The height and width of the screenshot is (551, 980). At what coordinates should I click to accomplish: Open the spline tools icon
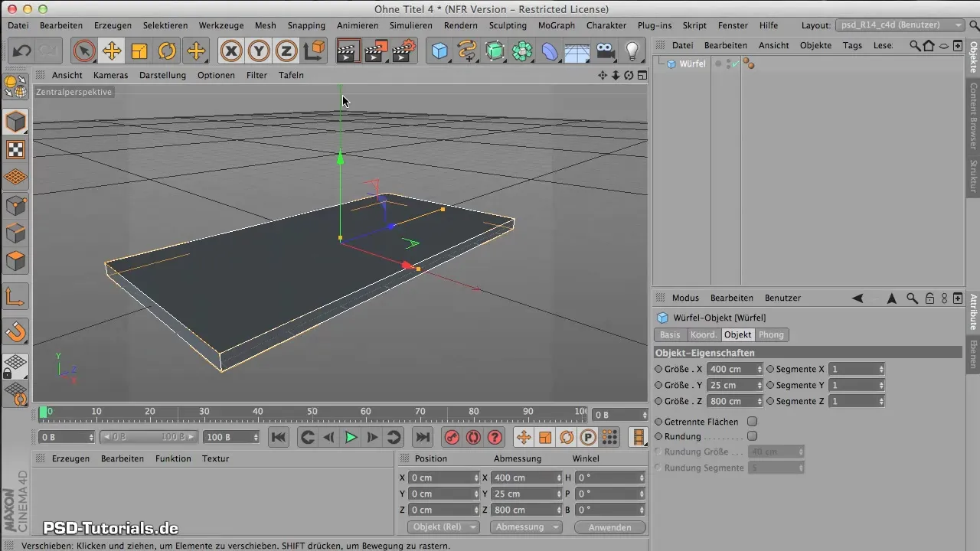467,51
